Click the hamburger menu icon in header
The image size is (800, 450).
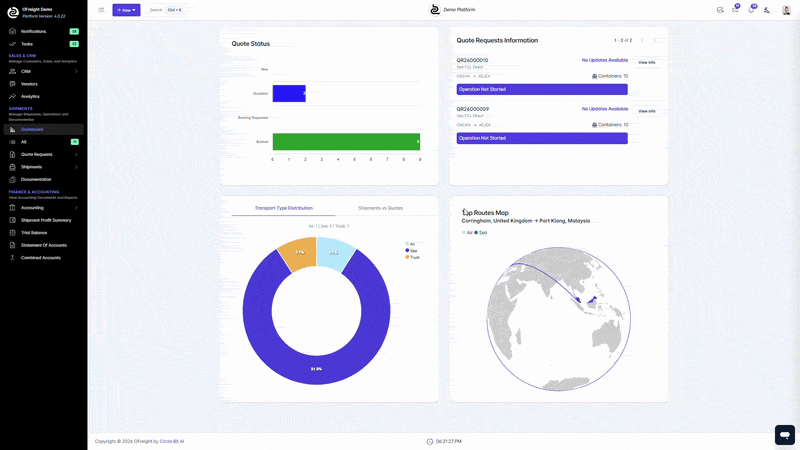coord(101,10)
